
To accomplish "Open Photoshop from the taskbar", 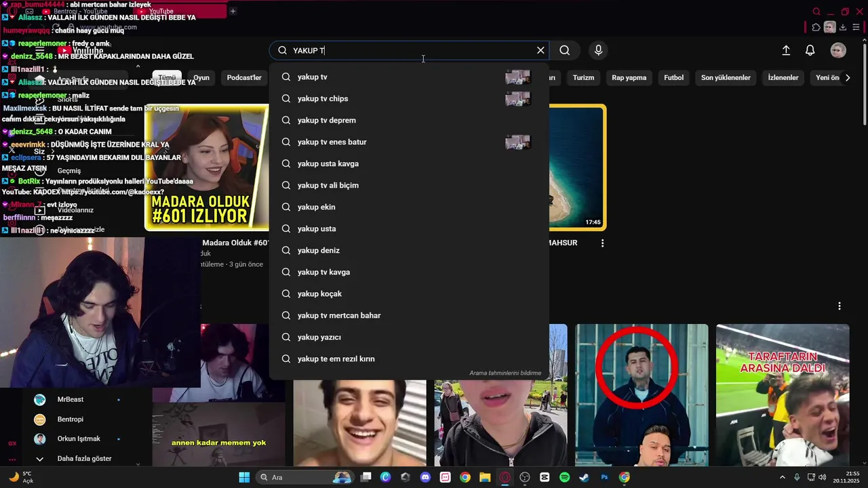I will (x=604, y=477).
